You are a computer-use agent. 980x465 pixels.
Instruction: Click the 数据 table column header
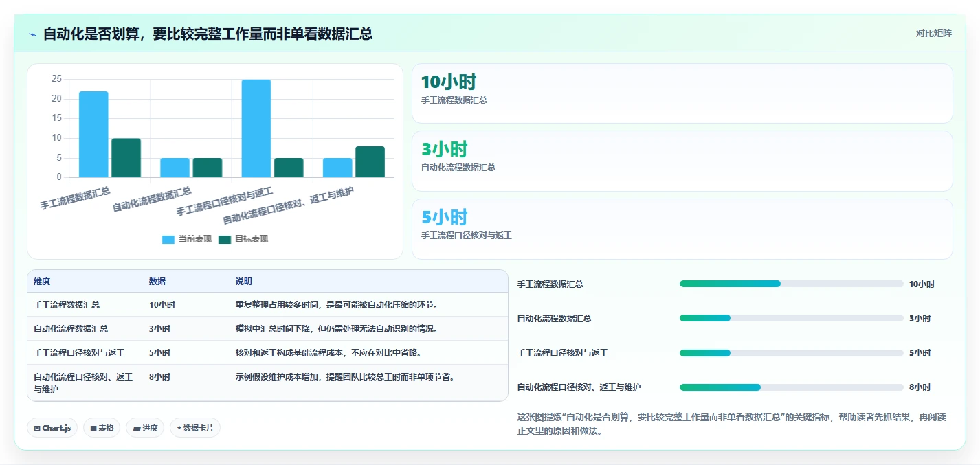coord(157,282)
